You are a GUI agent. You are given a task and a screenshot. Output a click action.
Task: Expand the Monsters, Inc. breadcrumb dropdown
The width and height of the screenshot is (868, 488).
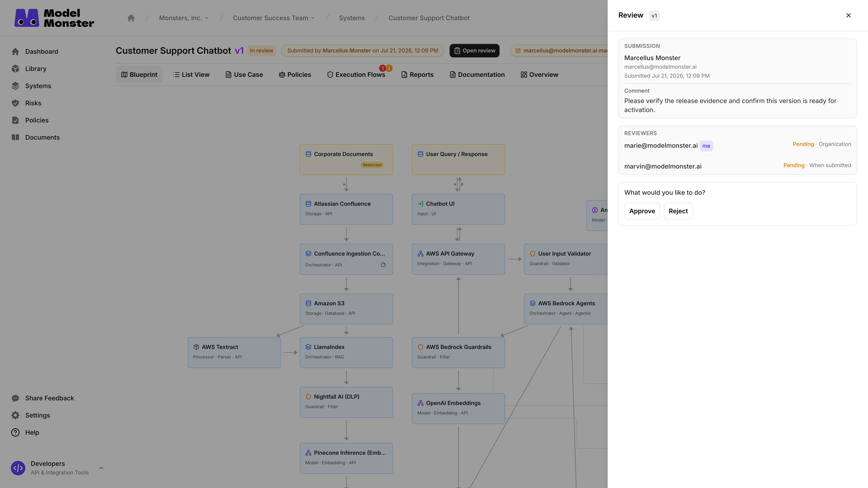207,18
